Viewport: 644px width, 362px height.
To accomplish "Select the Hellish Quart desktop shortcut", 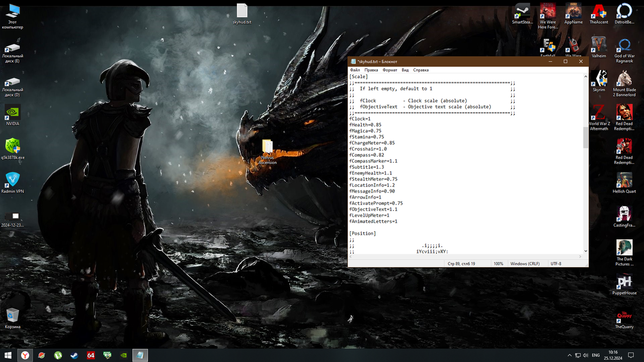I will pyautogui.click(x=624, y=183).
